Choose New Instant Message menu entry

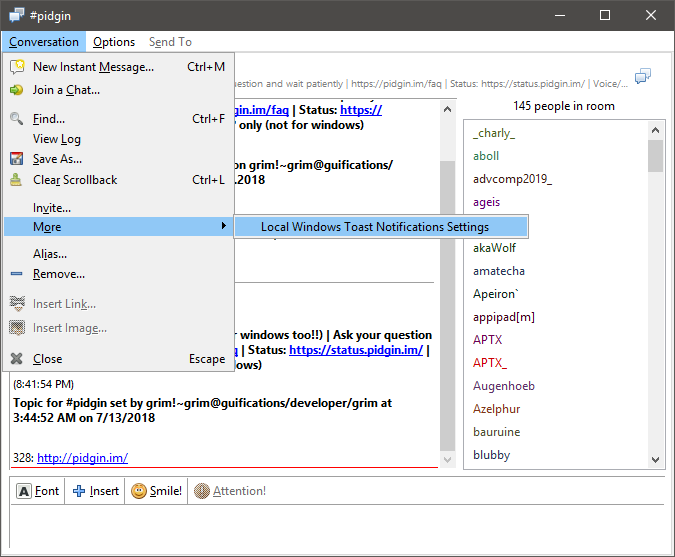click(x=119, y=67)
